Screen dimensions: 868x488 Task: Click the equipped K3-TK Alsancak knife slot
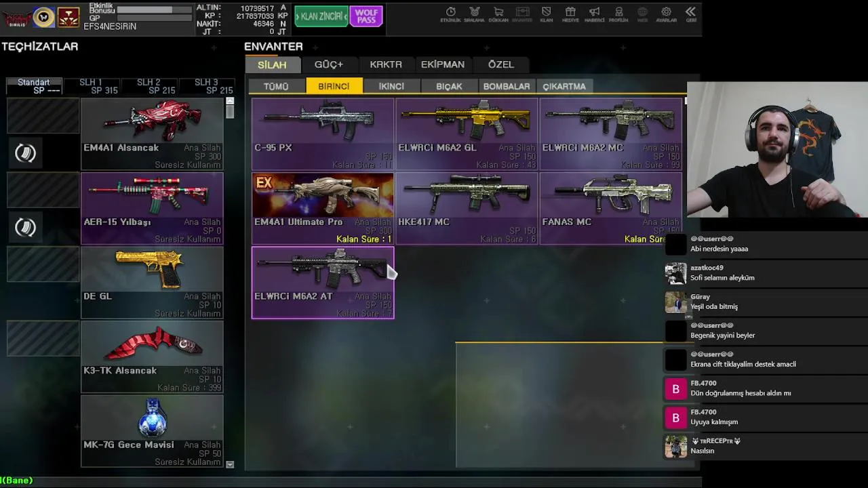tap(152, 357)
